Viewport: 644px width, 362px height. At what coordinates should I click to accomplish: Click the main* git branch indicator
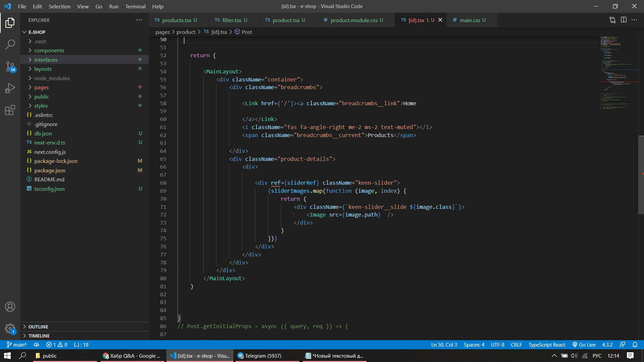[17, 345]
